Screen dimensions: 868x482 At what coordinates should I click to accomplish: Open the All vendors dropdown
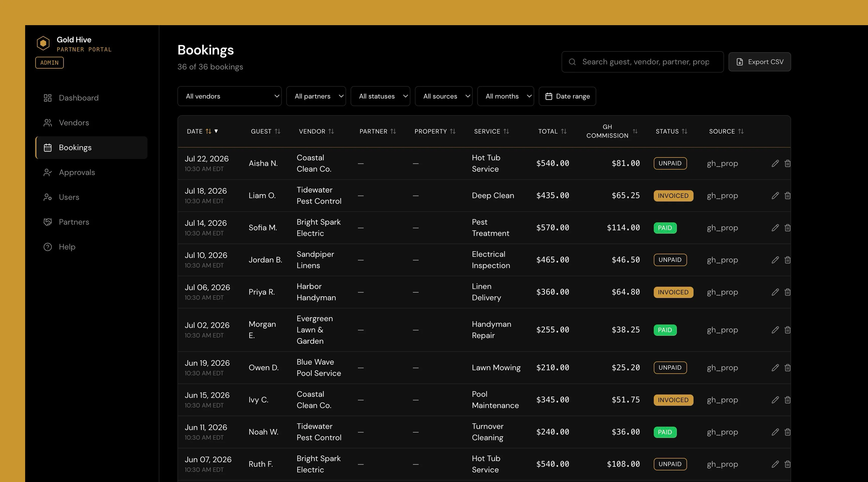[x=230, y=96]
